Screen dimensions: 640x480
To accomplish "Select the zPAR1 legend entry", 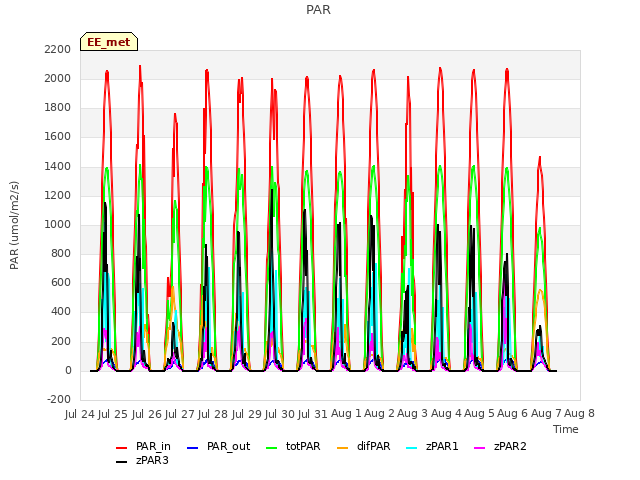I will pyautogui.click(x=432, y=447).
